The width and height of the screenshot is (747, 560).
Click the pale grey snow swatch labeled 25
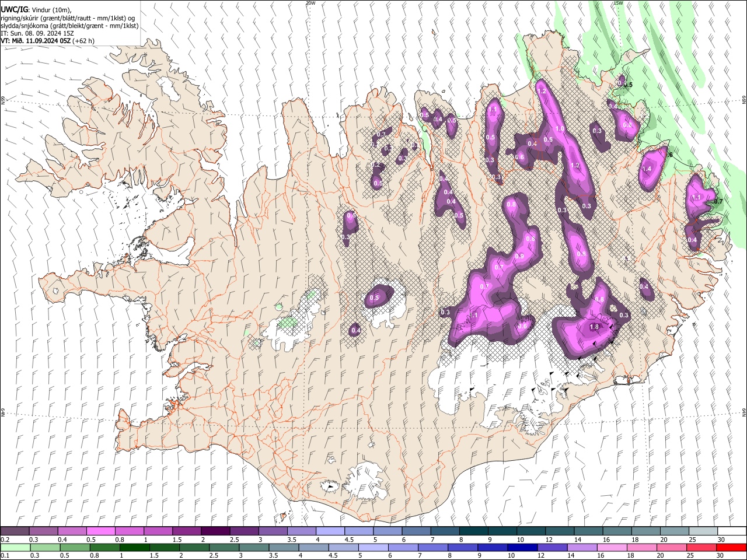703,531
